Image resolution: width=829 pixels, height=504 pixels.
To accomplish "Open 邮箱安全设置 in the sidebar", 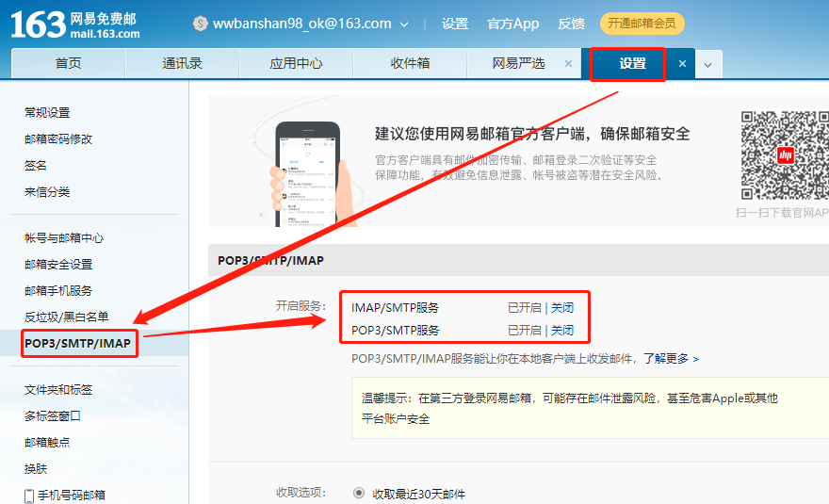I will (x=58, y=265).
